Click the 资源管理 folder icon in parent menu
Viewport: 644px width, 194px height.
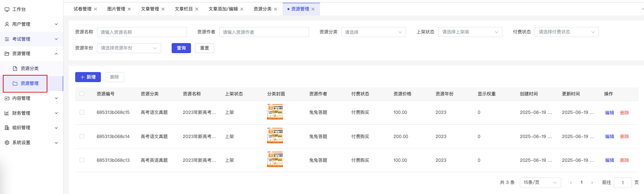[x=7, y=54]
